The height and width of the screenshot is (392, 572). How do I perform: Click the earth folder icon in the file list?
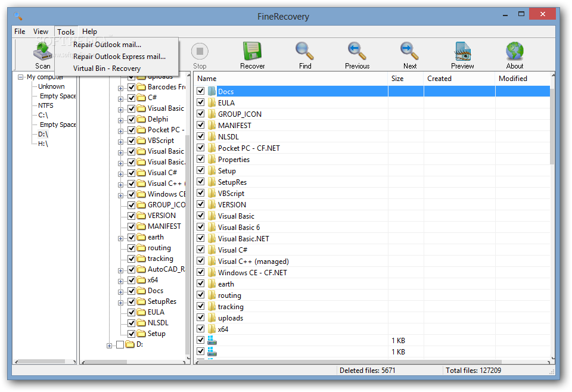pos(212,284)
